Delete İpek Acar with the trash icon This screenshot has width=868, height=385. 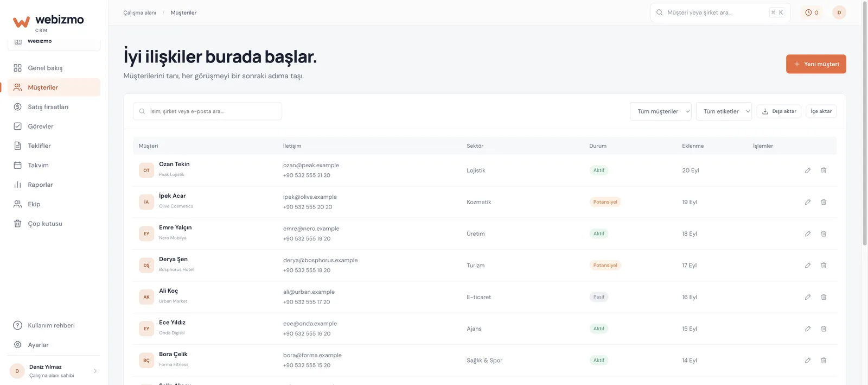[824, 202]
